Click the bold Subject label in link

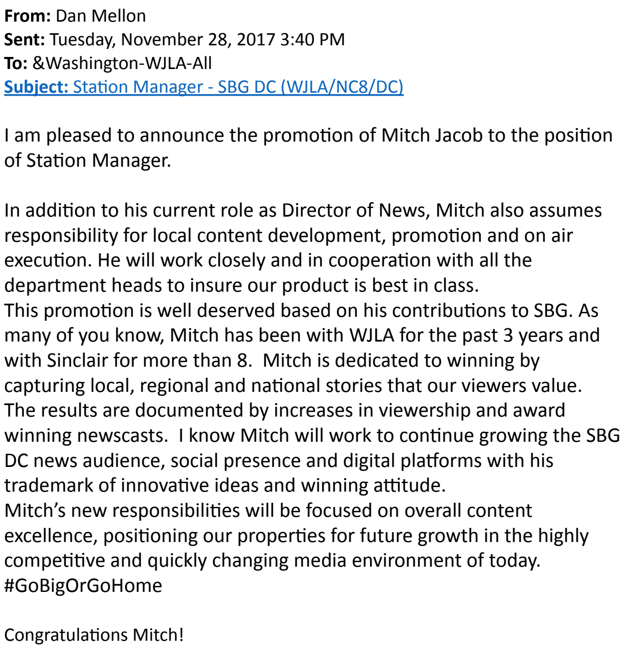click(36, 87)
